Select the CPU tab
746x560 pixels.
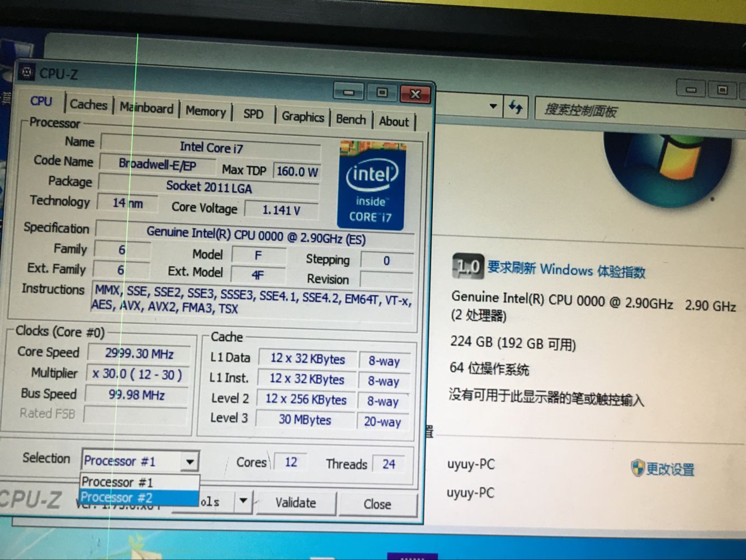pyautogui.click(x=41, y=101)
